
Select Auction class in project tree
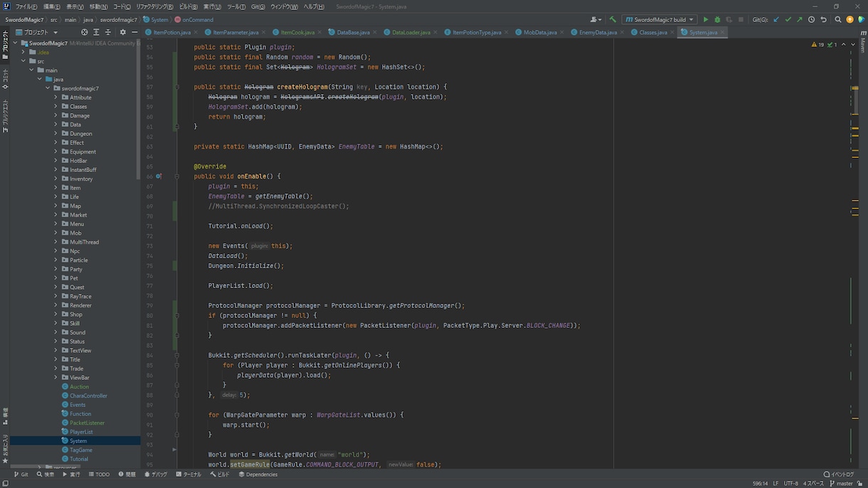tap(75, 386)
